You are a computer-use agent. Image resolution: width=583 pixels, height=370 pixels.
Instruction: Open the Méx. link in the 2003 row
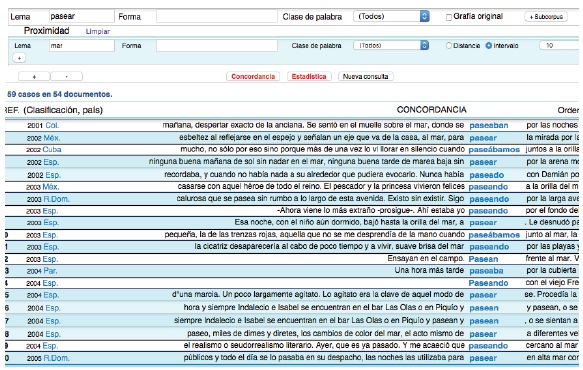(51, 187)
